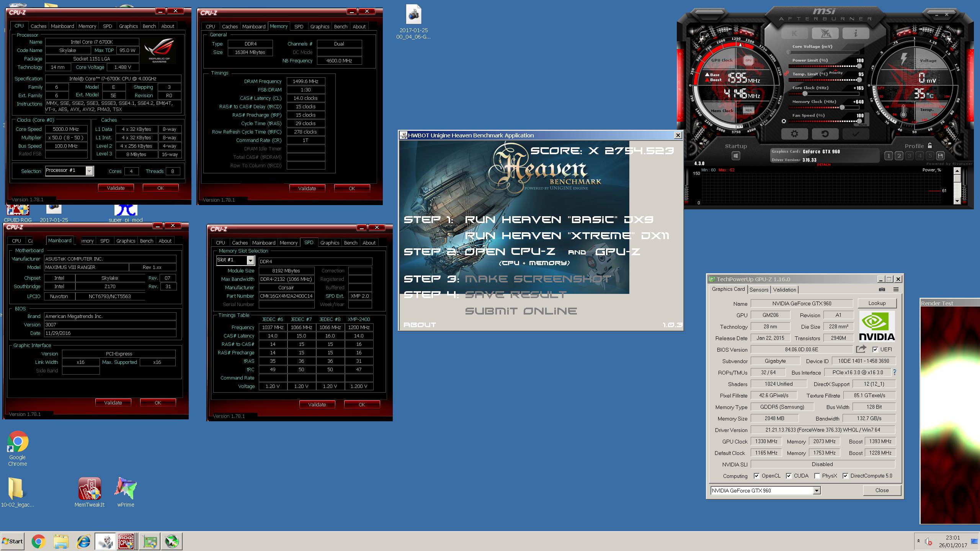Open Afterburner settings gear button

point(794,134)
